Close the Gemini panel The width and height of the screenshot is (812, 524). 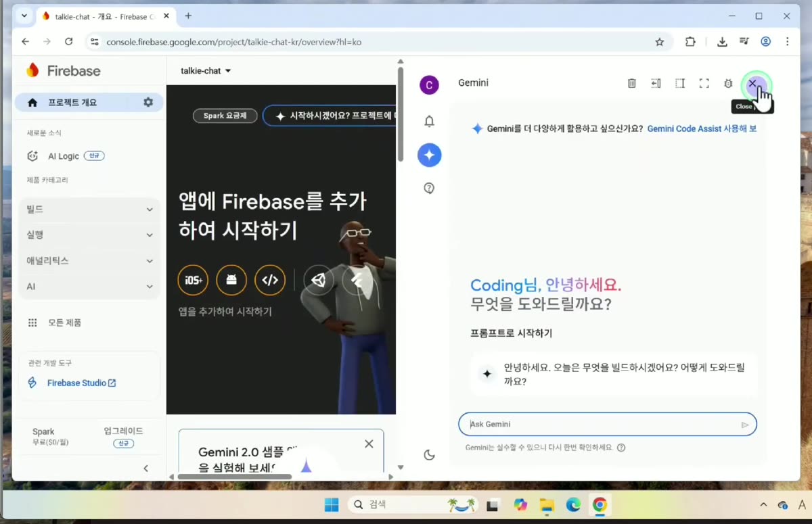752,83
